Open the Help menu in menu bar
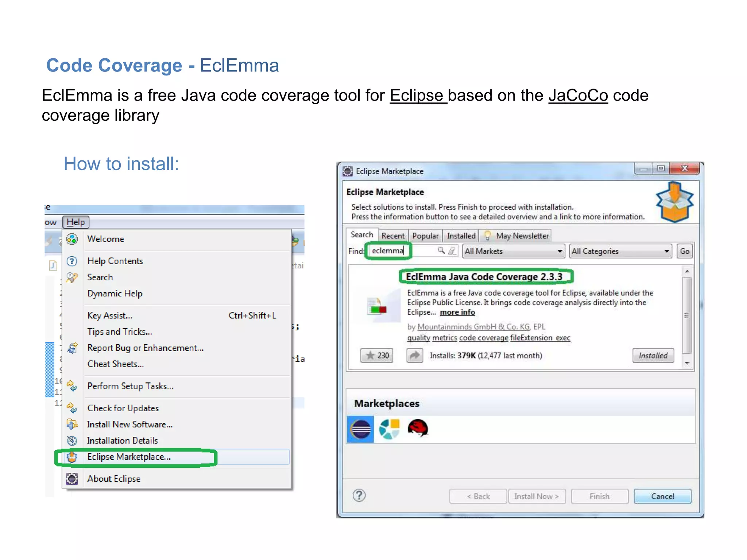The image size is (747, 560). point(76,222)
